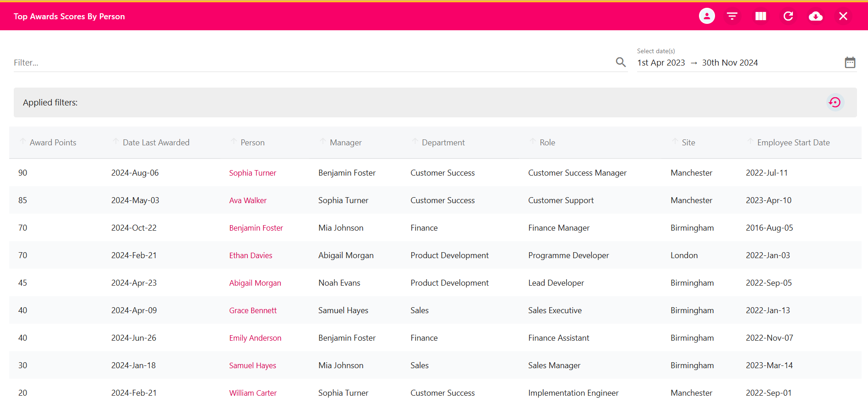Select Programme Developer role cell
The image size is (868, 398).
pos(568,255)
